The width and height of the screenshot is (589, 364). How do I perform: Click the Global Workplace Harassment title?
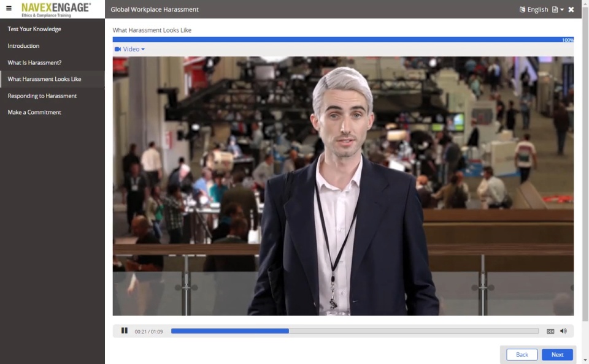tap(155, 9)
